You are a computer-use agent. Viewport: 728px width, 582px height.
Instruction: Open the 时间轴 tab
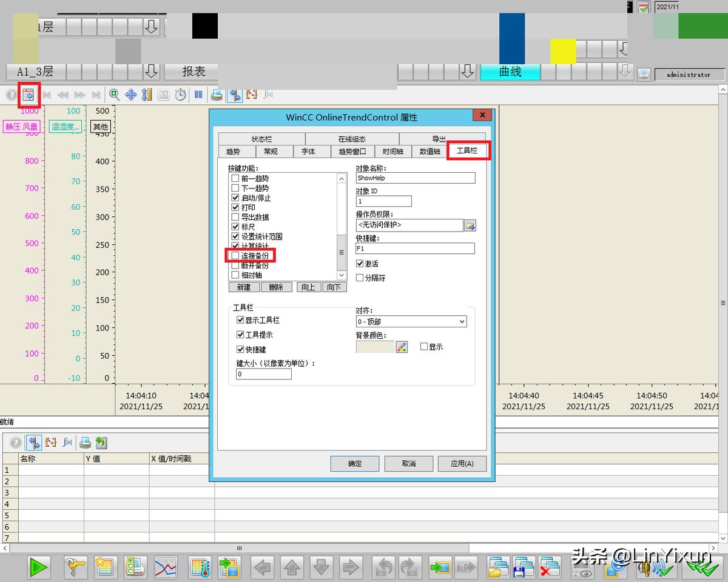point(392,152)
